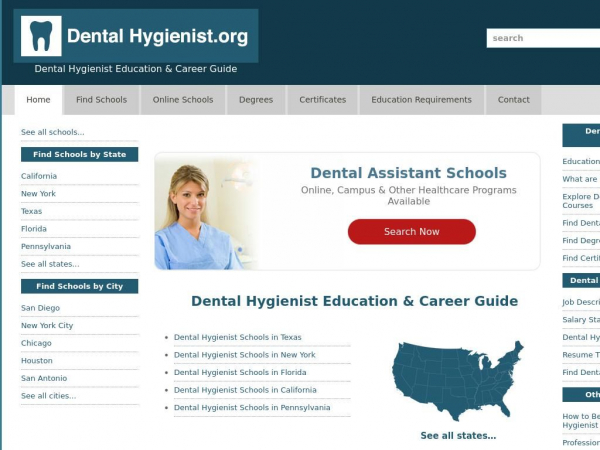Screen dimensions: 600x450
Task: Open the Find Schools tab
Action: click(x=101, y=100)
